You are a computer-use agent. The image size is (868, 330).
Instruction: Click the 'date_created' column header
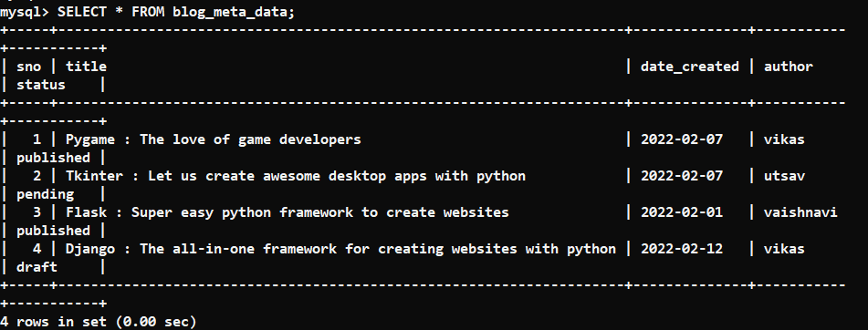point(690,67)
